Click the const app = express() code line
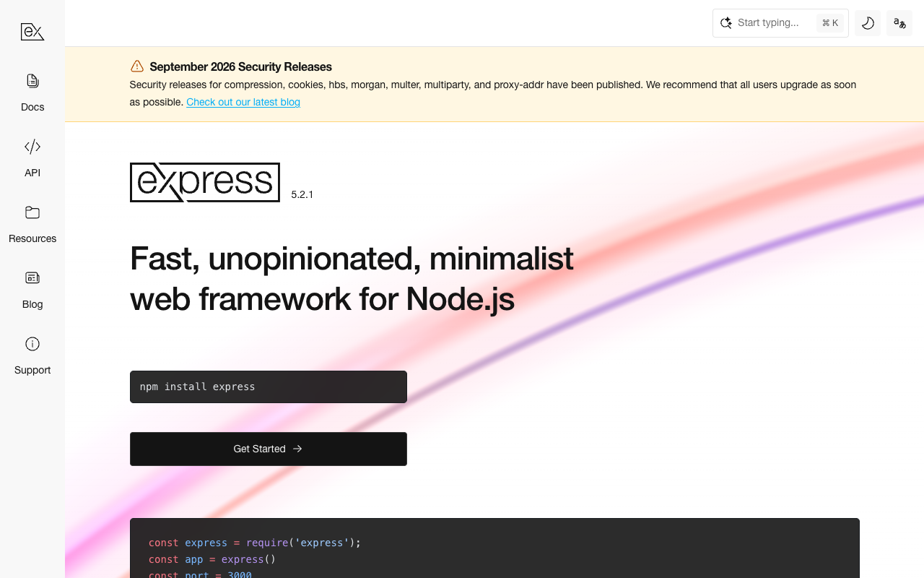 point(212,559)
